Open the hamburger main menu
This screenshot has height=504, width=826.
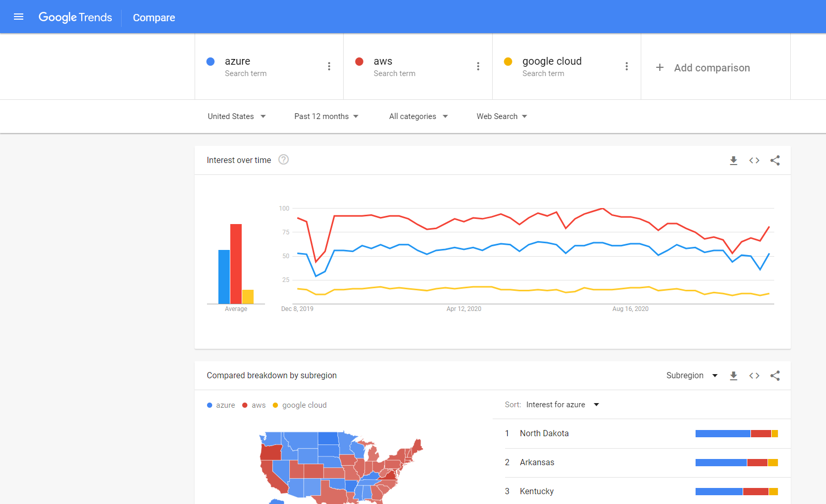click(19, 17)
